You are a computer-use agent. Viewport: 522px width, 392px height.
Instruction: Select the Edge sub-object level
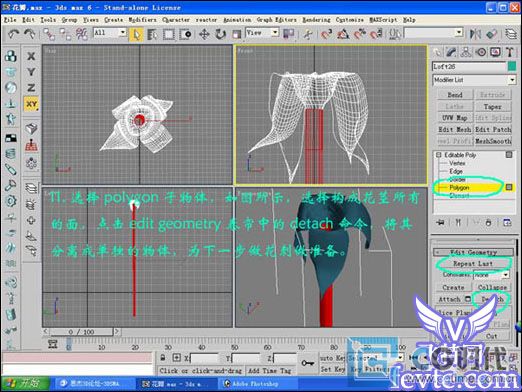456,171
